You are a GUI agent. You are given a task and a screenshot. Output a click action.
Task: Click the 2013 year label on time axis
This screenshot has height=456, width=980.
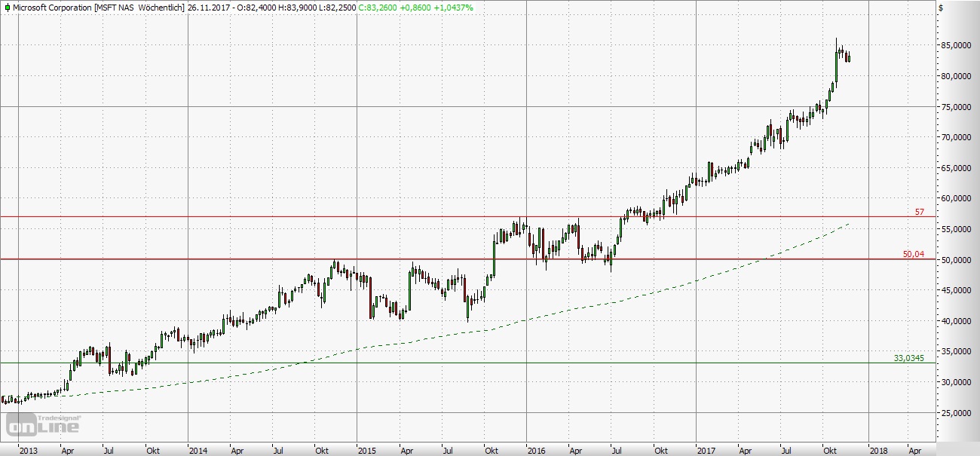pos(28,450)
